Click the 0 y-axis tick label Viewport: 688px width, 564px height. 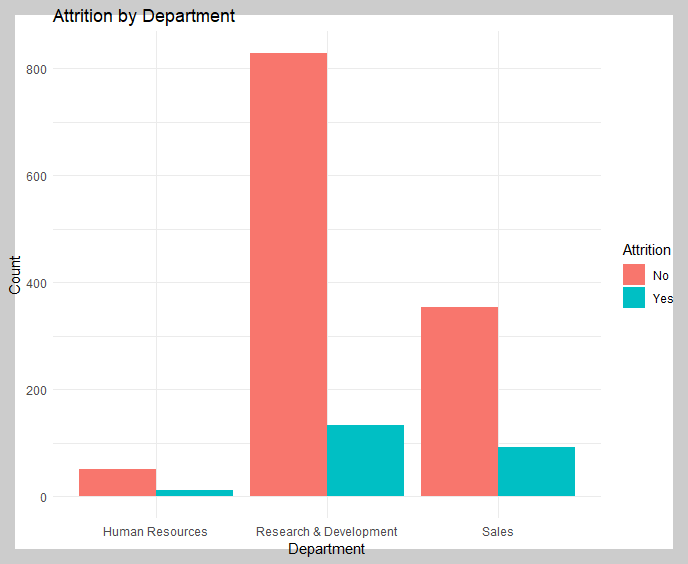coord(43,498)
